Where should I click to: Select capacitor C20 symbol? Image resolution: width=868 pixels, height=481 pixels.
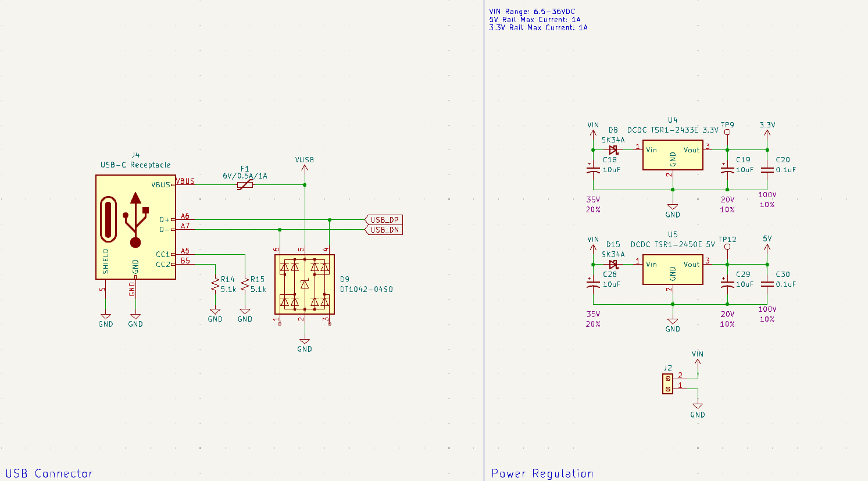click(x=767, y=169)
